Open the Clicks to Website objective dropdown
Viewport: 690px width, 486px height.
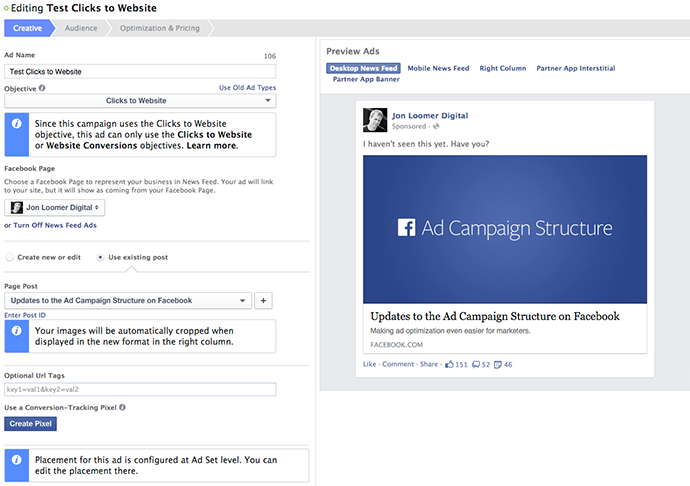coord(140,101)
